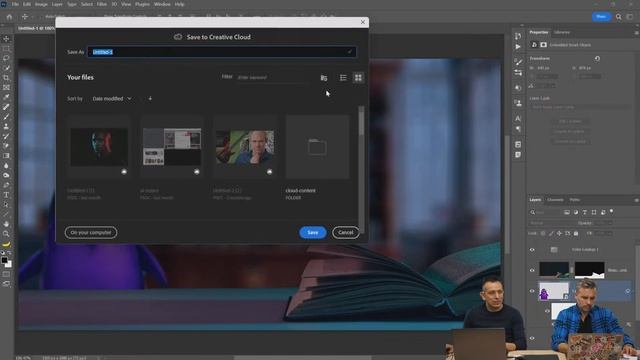Hide the Color Lookup 1 layer
Screen dimensions: 640x360
[x=532, y=250]
